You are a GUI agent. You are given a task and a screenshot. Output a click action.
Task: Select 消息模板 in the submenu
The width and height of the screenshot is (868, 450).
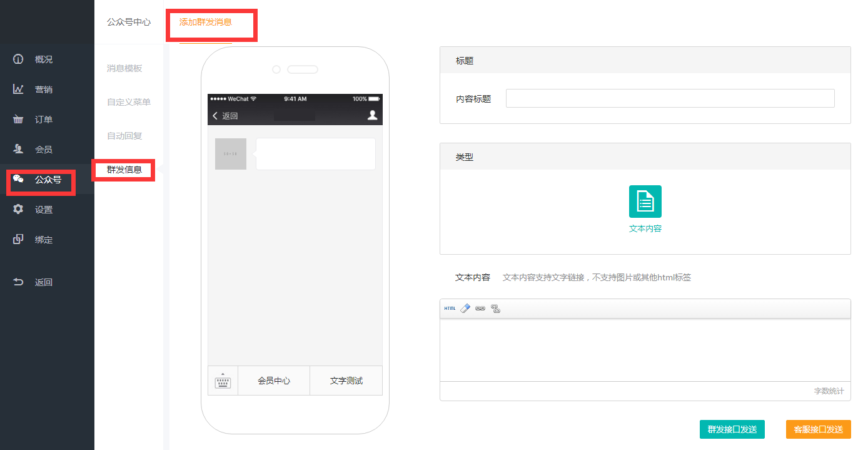click(124, 68)
